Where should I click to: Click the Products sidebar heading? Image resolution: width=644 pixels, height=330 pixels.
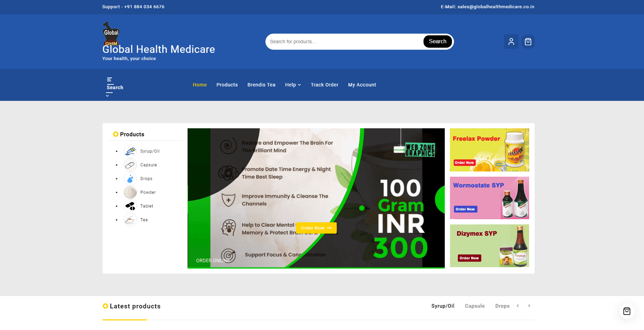132,134
